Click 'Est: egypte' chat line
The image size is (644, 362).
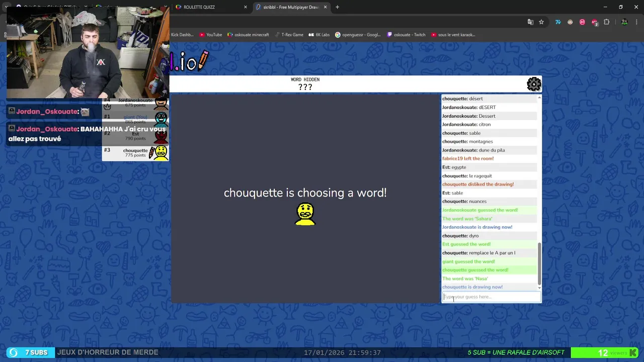pyautogui.click(x=454, y=167)
